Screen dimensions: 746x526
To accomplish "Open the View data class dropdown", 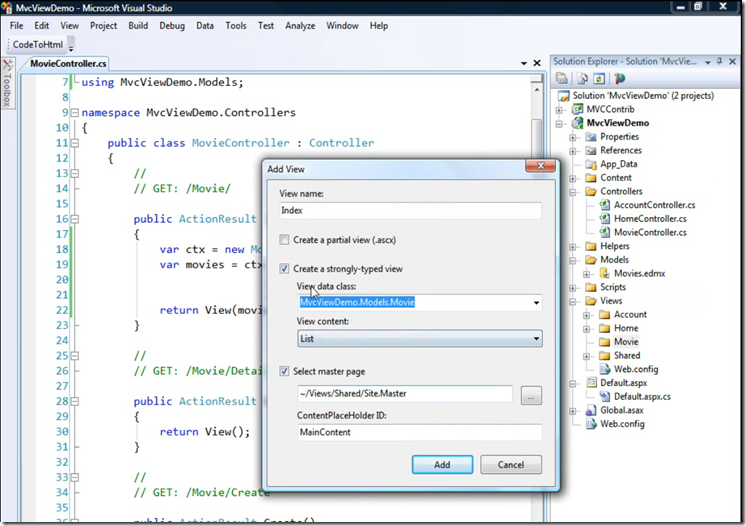I will 536,302.
